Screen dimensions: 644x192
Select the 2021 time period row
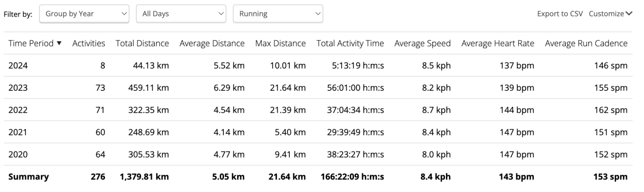point(18,132)
